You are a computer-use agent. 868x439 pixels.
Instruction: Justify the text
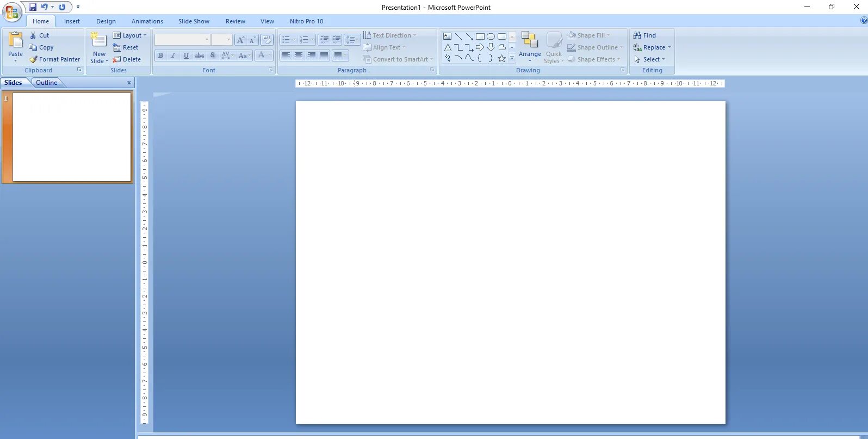tap(324, 55)
